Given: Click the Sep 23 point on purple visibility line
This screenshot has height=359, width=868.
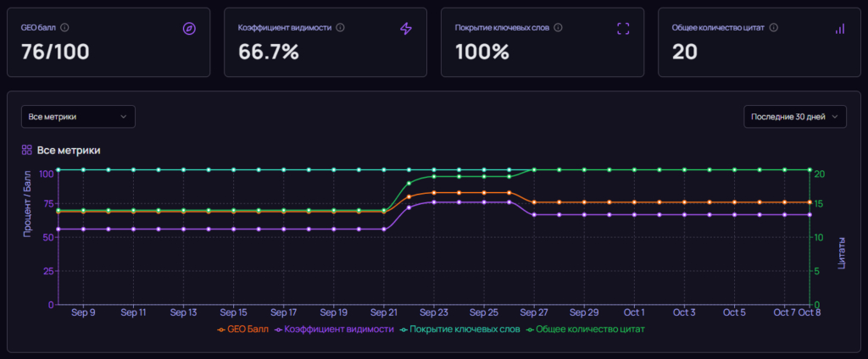Looking at the screenshot, I should click(434, 202).
